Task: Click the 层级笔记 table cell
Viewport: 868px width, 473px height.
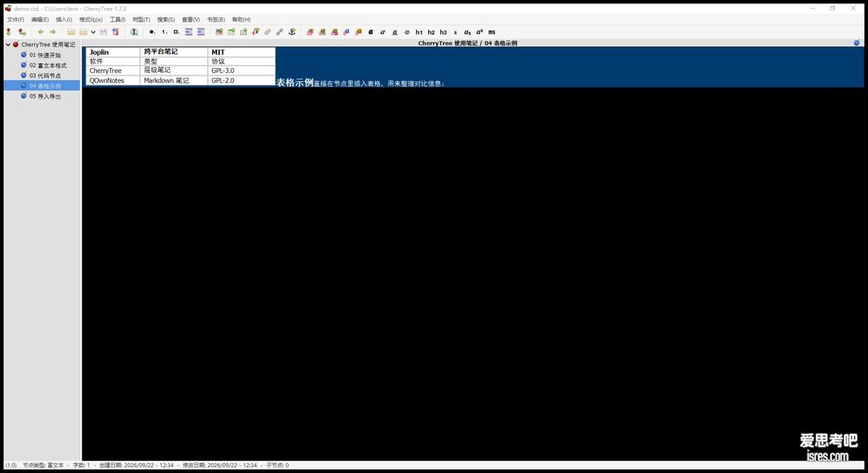Action: point(174,71)
